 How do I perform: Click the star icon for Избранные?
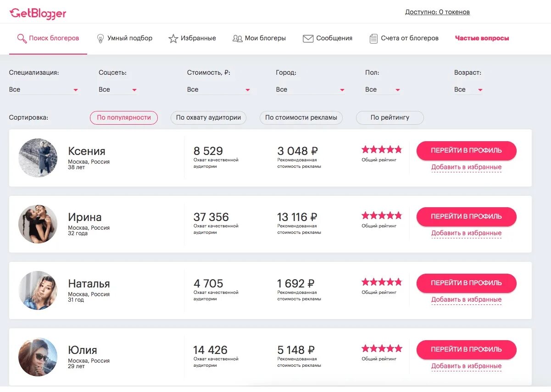[173, 39]
